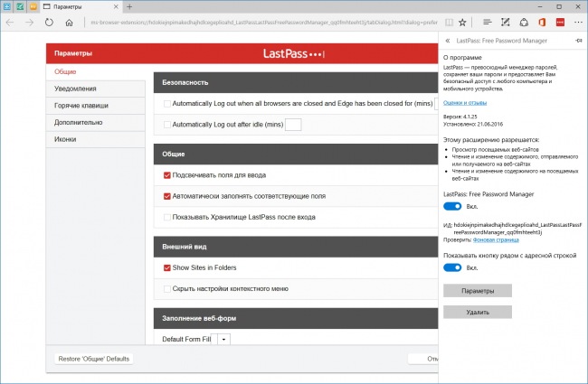Screen dimensions: 588x384
Task: Close the Параметры browser tab
Action: [x=116, y=6]
